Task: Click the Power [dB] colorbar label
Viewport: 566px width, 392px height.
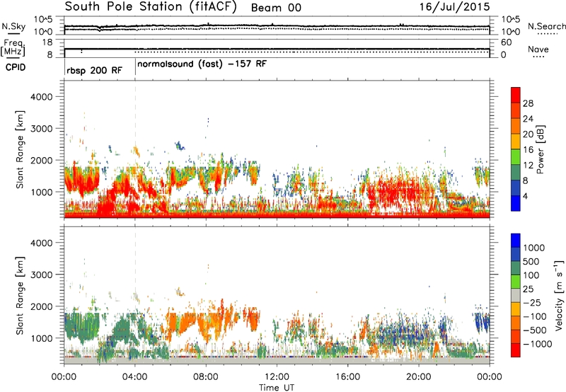Action: pyautogui.click(x=540, y=149)
